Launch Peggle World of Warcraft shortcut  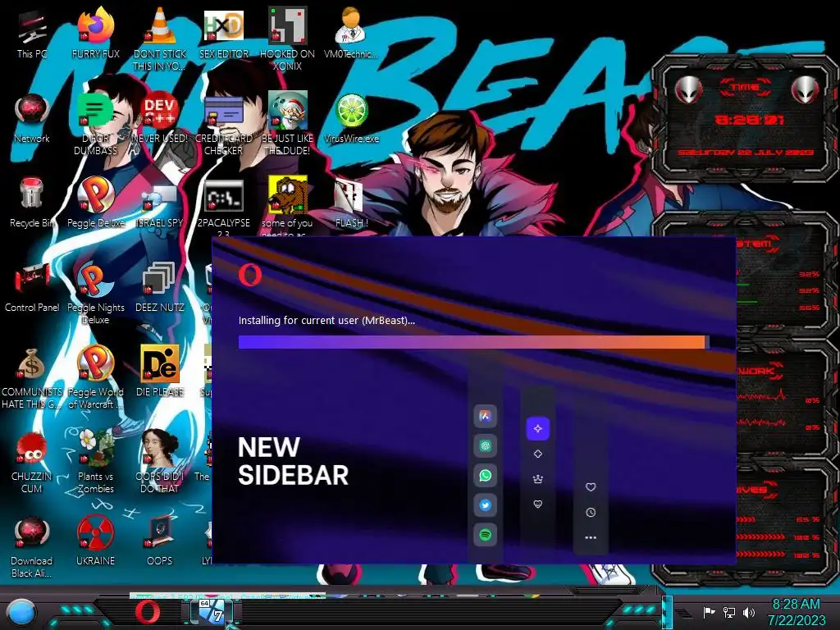click(95, 377)
